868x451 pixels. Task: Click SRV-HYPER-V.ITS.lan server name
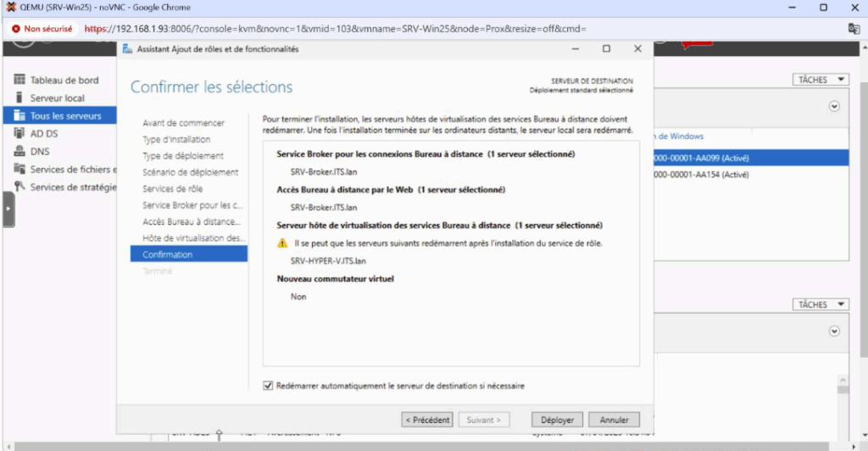[328, 260]
